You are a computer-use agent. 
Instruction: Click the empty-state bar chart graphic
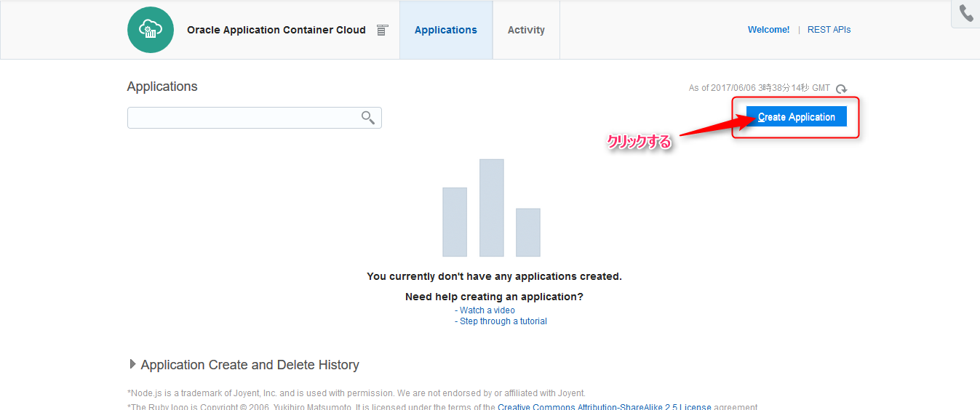point(491,208)
